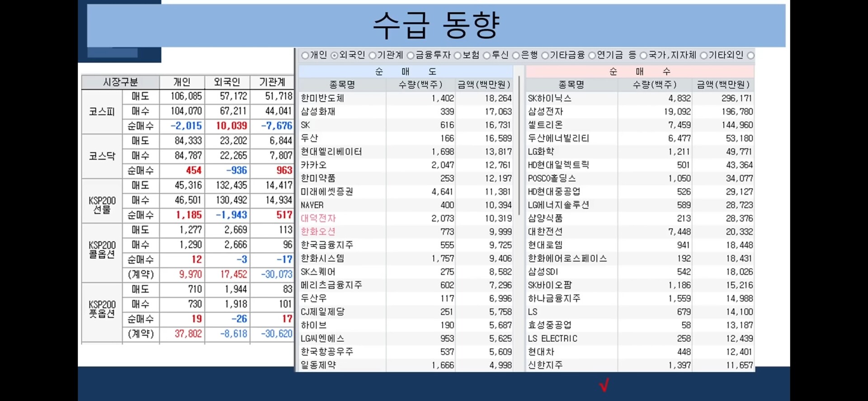Click CJ제일제당 in the sell list
The width and height of the screenshot is (868, 401).
coord(323,312)
